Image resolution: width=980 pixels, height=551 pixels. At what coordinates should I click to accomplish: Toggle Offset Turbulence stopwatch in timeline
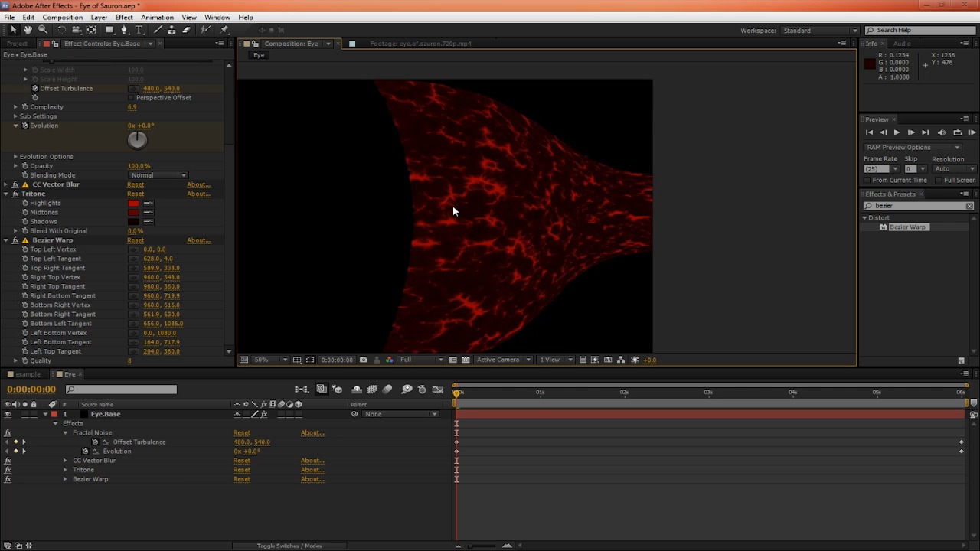click(x=95, y=442)
